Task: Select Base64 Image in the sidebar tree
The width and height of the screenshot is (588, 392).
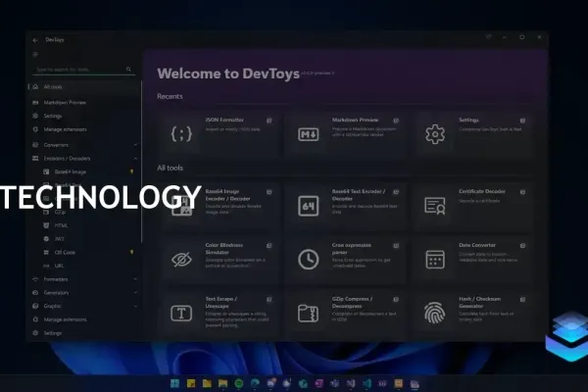Action: pos(84,171)
